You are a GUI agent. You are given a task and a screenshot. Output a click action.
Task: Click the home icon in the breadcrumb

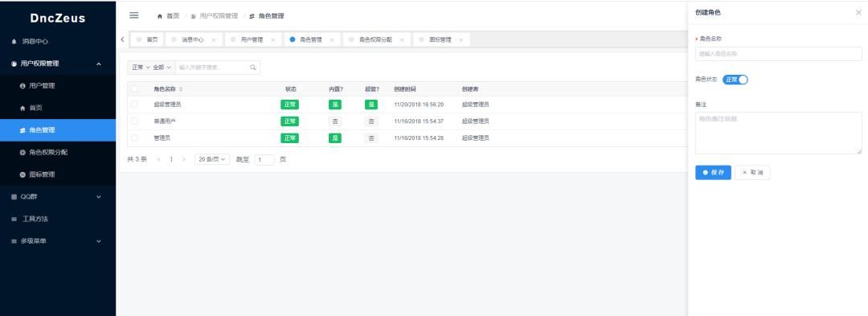pos(160,16)
